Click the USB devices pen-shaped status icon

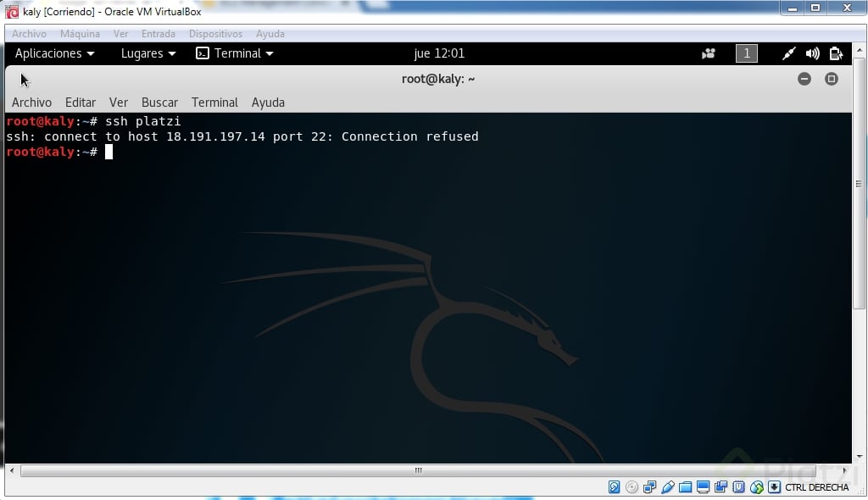668,487
